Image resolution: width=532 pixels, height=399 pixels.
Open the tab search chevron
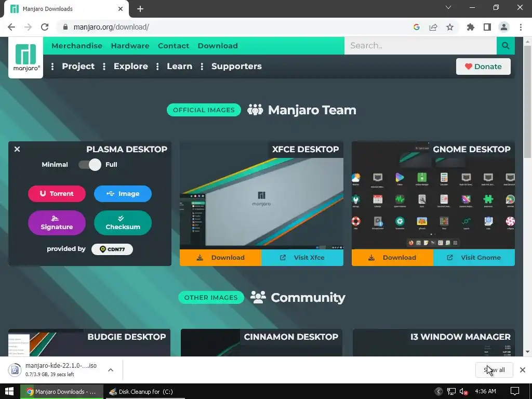[448, 7]
